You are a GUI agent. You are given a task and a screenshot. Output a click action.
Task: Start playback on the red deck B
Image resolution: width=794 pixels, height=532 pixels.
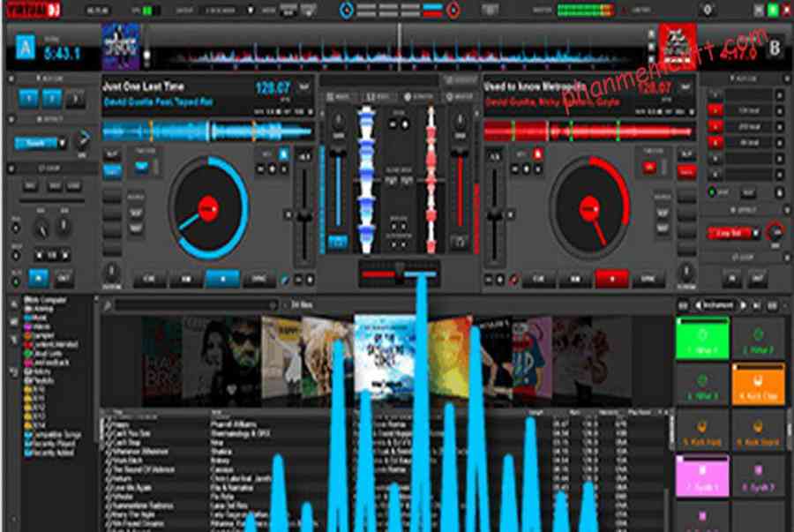[x=611, y=279]
